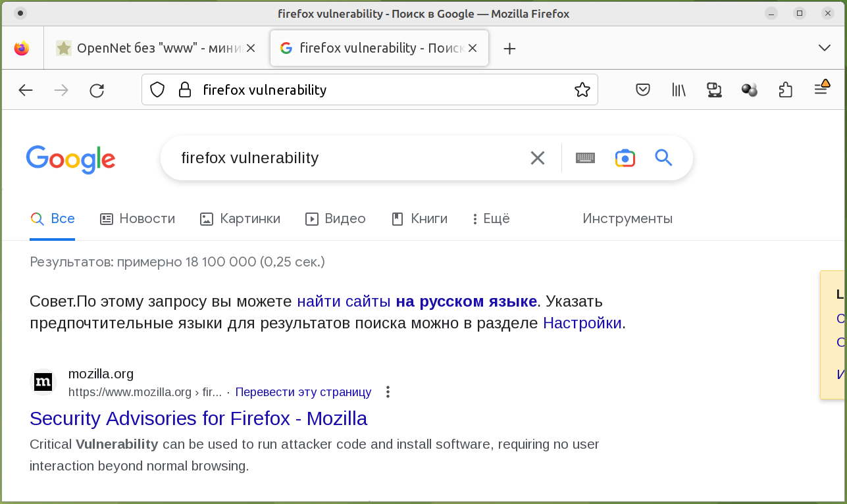Screen dimensions: 847x504
Task: Click the blue magnifier search button
Action: coord(663,158)
